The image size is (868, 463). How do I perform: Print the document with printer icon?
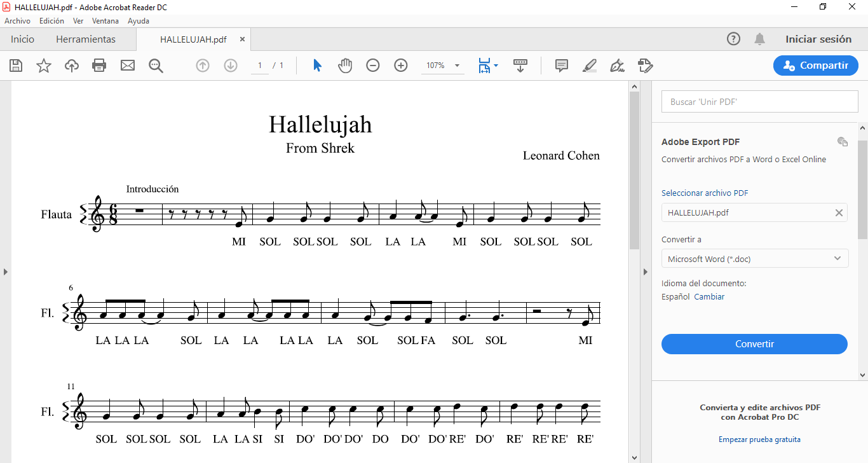click(99, 66)
